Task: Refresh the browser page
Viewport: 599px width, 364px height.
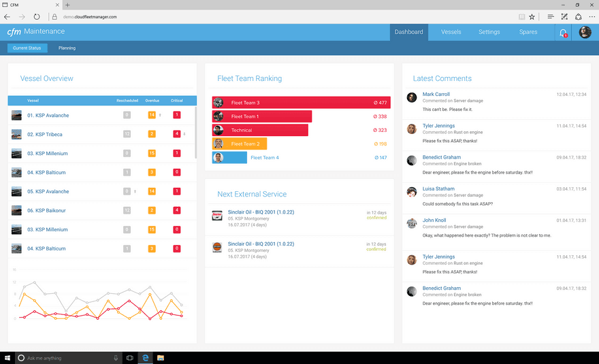Action: pyautogui.click(x=36, y=16)
